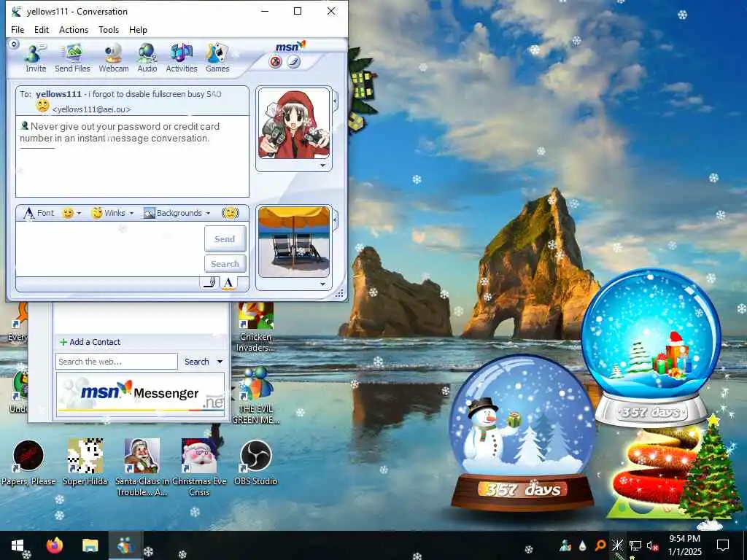Open the Tools menu
Viewport: 747px width, 560px height.
coord(109,29)
